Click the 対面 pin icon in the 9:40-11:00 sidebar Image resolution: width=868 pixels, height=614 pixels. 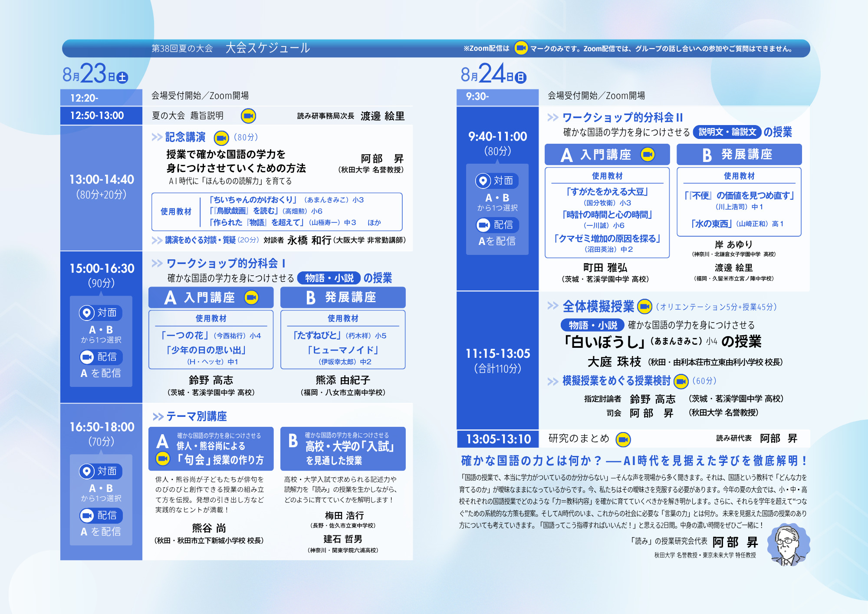pos(483,181)
